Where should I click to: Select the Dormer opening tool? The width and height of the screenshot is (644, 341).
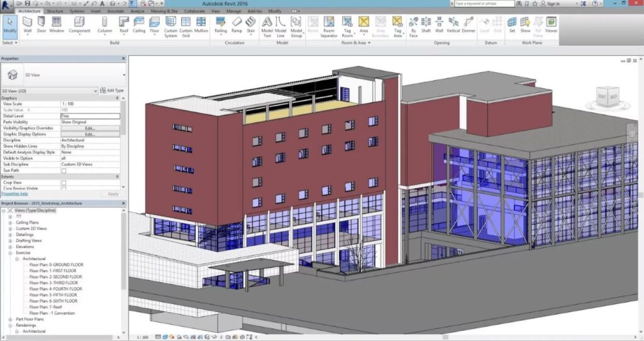click(x=468, y=26)
